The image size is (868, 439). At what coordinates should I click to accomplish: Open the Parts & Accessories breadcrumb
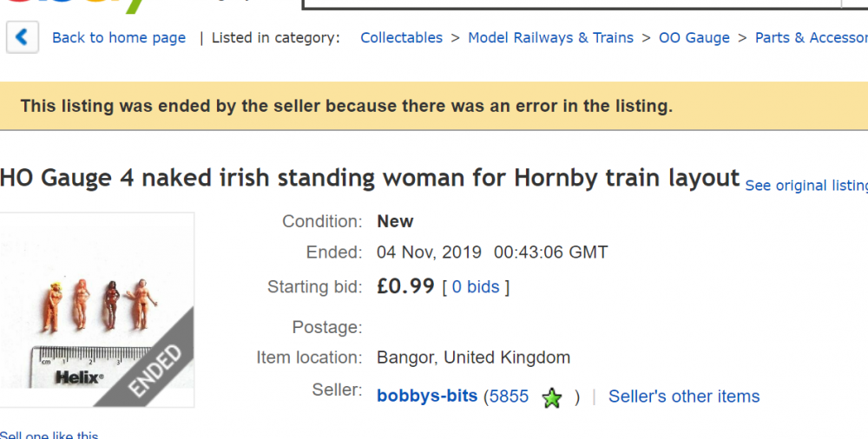(x=811, y=37)
